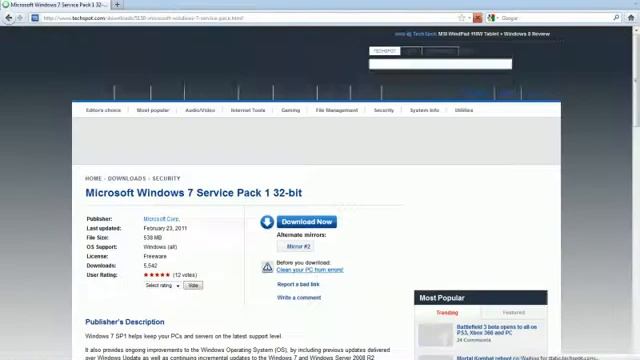The image size is (640, 360).
Task: Open the address bar history dropdown arrow
Action: click(469, 18)
